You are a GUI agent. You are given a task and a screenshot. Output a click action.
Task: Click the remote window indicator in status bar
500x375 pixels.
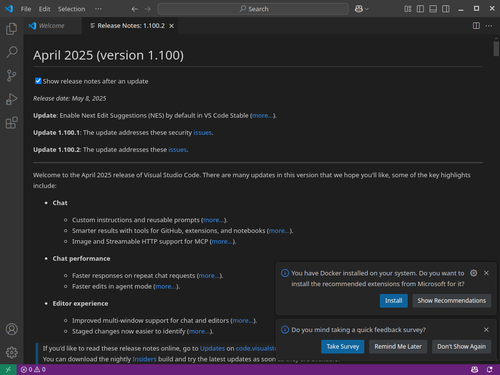(8, 369)
